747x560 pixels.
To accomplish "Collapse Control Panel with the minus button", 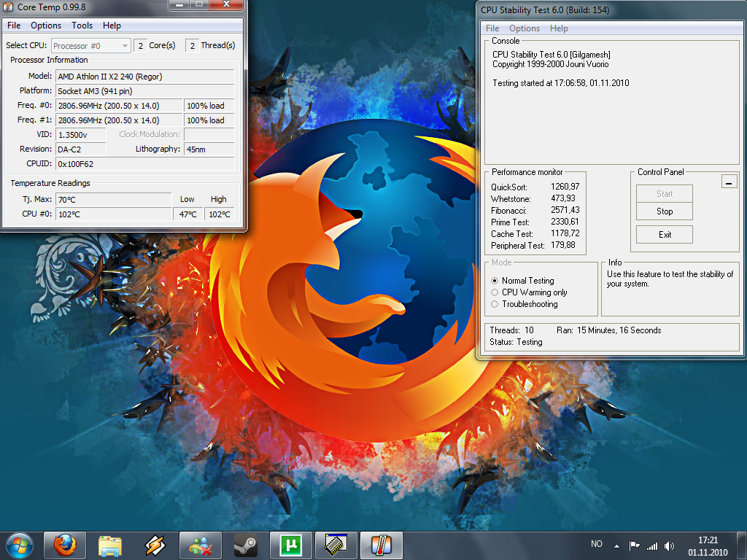I will [729, 182].
